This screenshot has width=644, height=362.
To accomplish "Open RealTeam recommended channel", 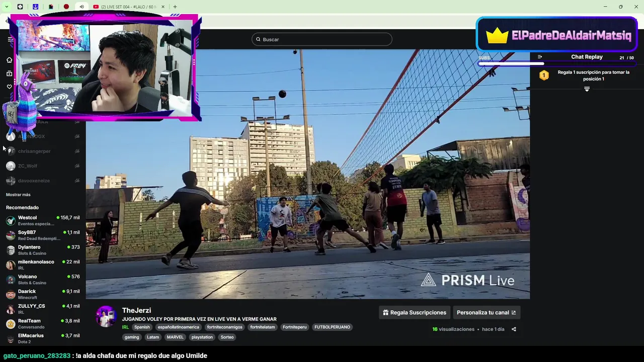I will 43,324.
